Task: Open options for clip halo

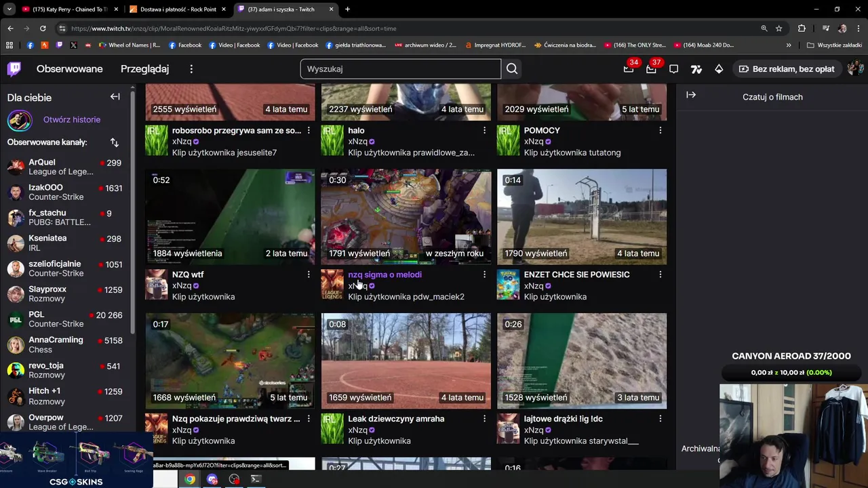Action: 484,130
